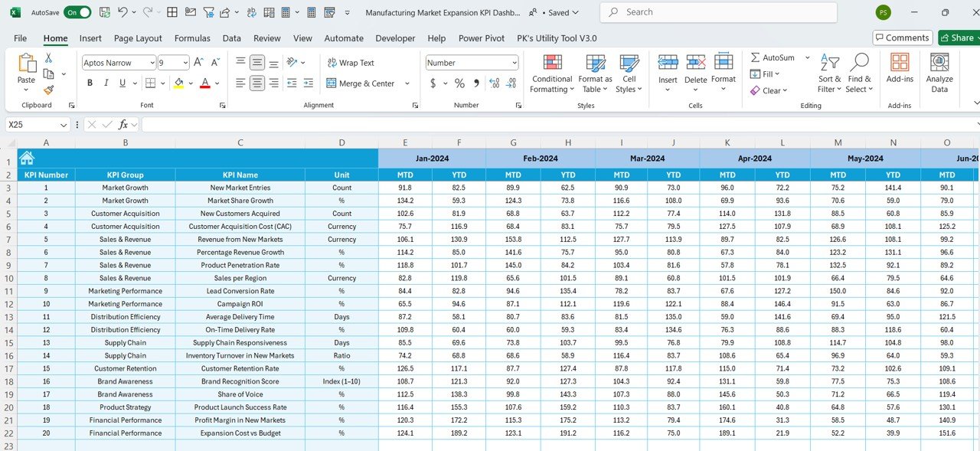Open the font size 9 dropdown
Image resolution: width=980 pixels, height=451 pixels.
click(184, 63)
